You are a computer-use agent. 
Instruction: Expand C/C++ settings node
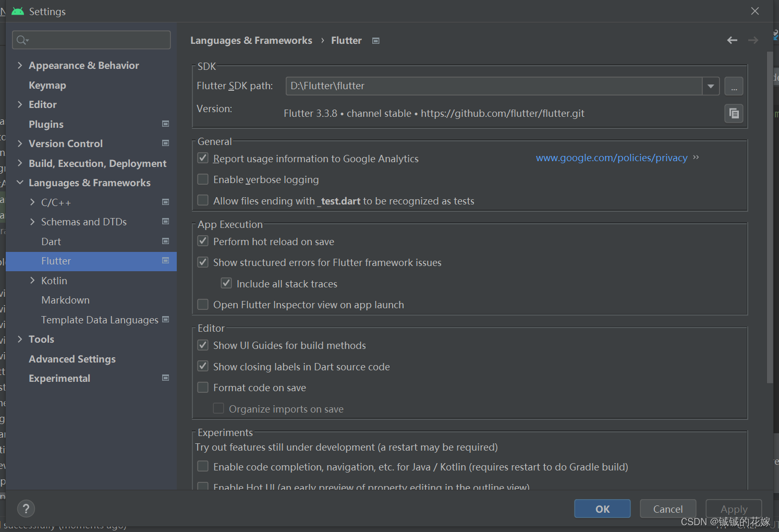(32, 202)
